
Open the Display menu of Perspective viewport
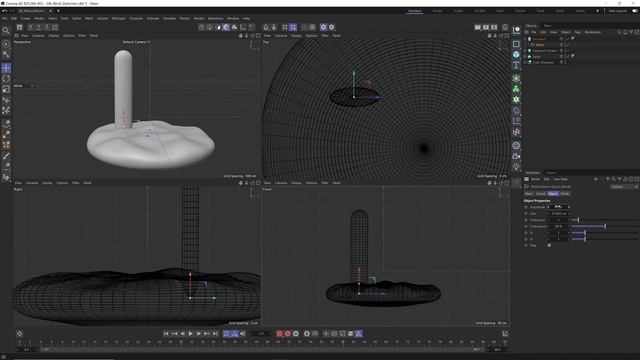53,36
